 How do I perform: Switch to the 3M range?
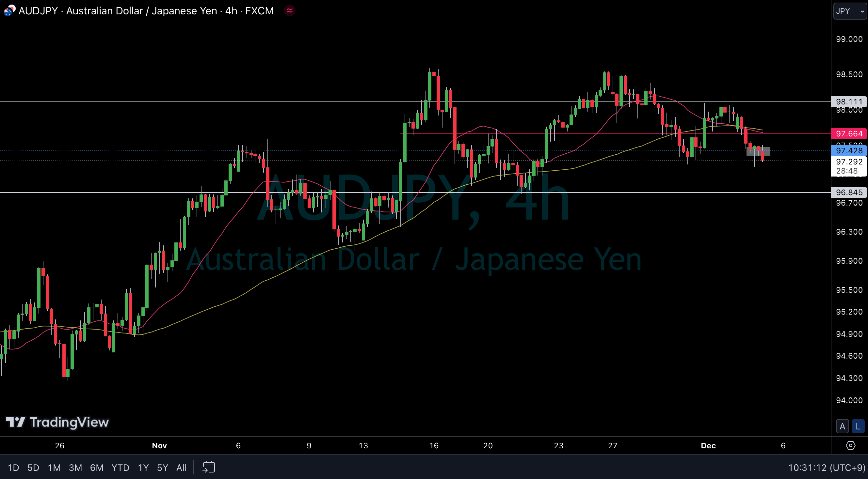pyautogui.click(x=75, y=468)
